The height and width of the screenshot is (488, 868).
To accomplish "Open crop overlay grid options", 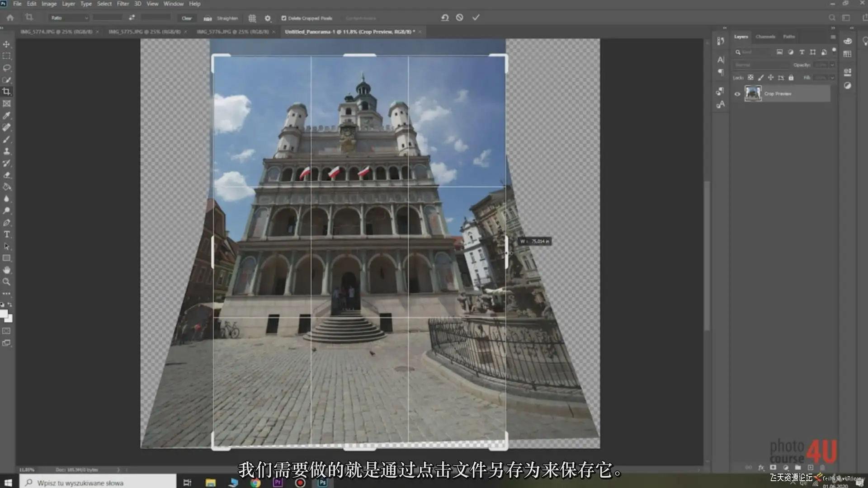I will click(252, 18).
